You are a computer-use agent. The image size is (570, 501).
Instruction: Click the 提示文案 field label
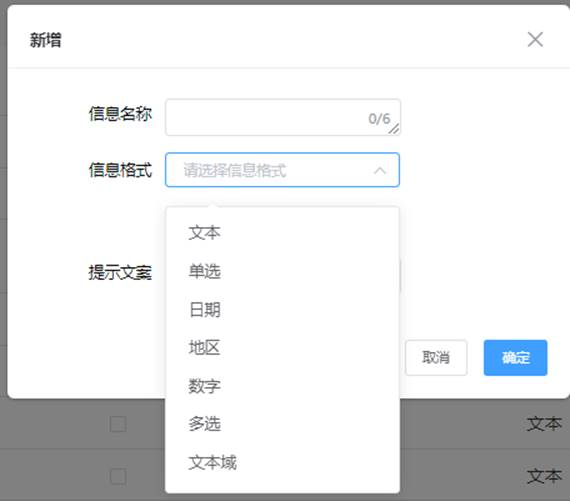click(120, 272)
